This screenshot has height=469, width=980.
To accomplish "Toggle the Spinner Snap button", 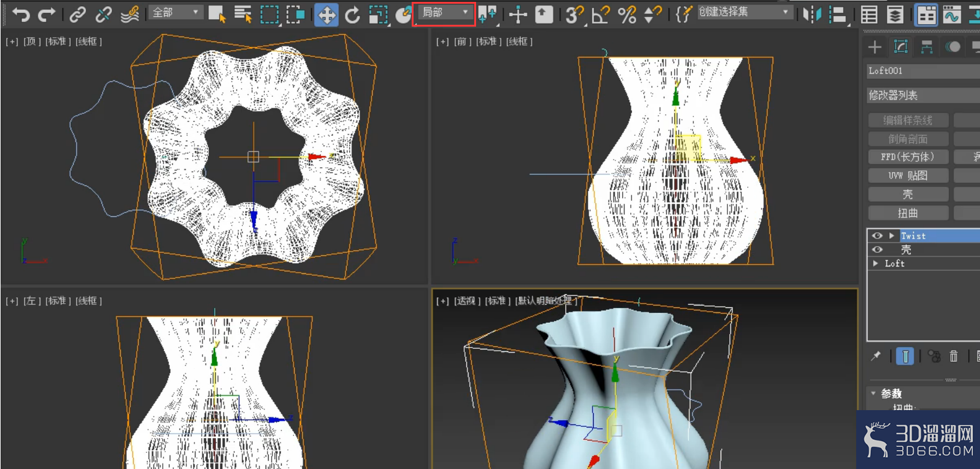I will coord(653,14).
